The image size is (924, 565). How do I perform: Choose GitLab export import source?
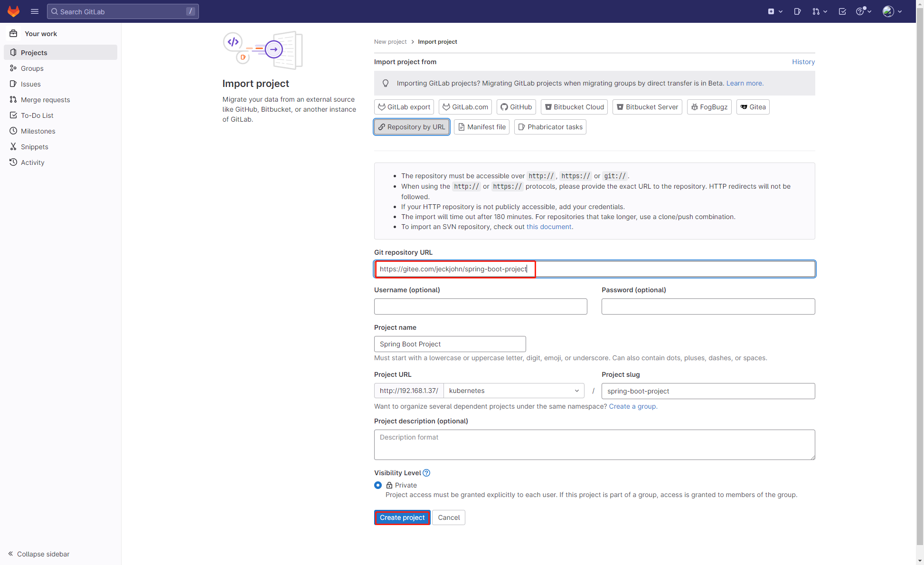tap(404, 107)
